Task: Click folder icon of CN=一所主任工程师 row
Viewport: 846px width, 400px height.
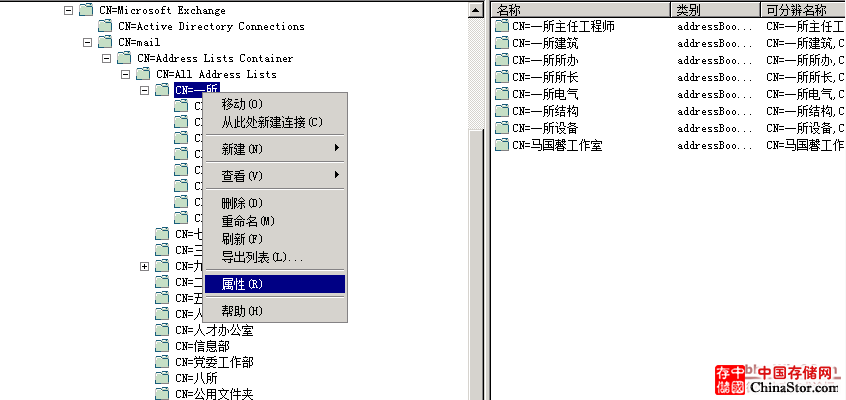Action: pyautogui.click(x=502, y=26)
